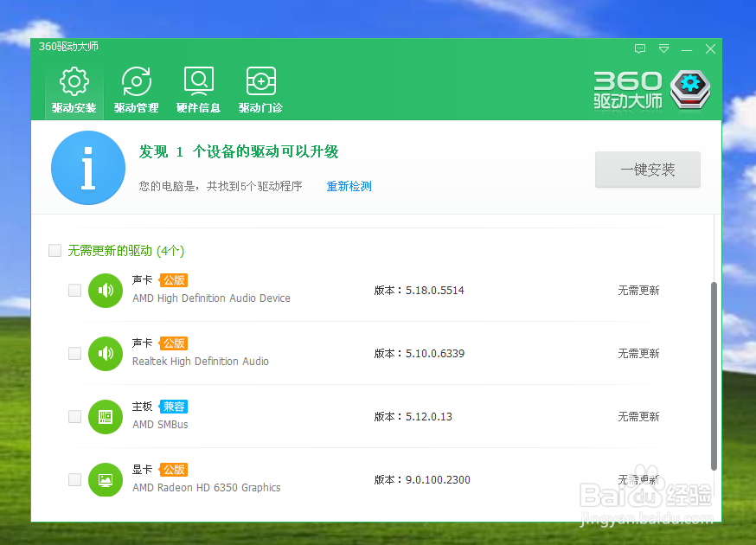Viewport: 756px width, 545px height.
Task: Click the AMD Radeon HD 6350 Graphics name
Action: coord(207,488)
